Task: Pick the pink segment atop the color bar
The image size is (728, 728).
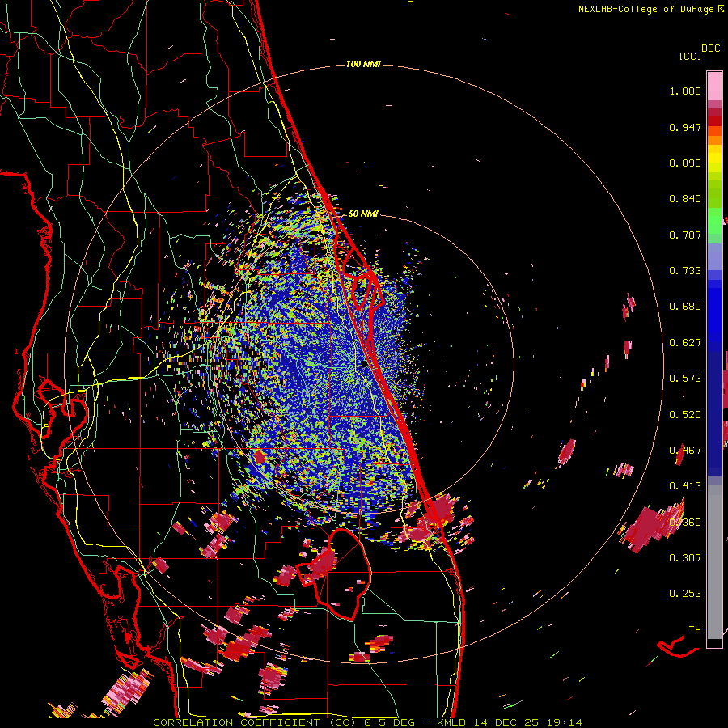Action: tap(714, 87)
